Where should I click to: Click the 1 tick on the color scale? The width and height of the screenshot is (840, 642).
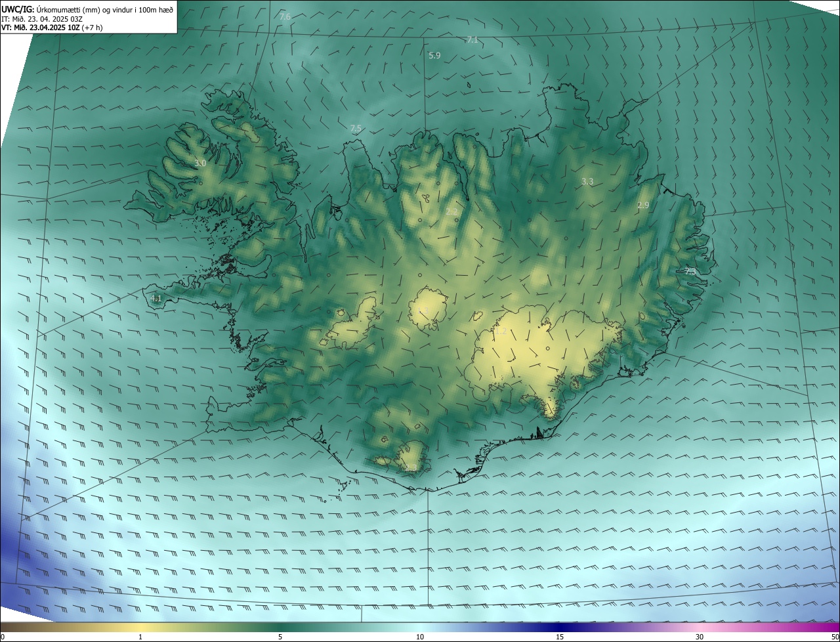click(x=140, y=637)
